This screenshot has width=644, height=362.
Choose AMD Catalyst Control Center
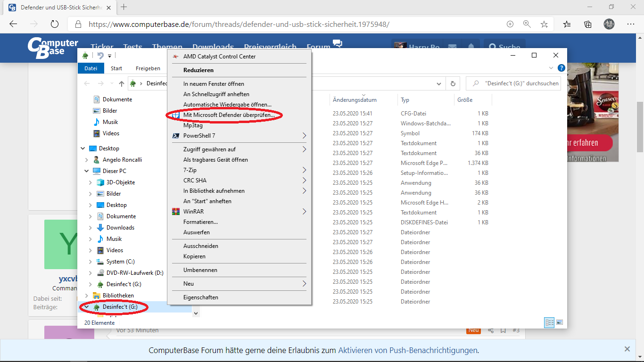click(x=239, y=57)
